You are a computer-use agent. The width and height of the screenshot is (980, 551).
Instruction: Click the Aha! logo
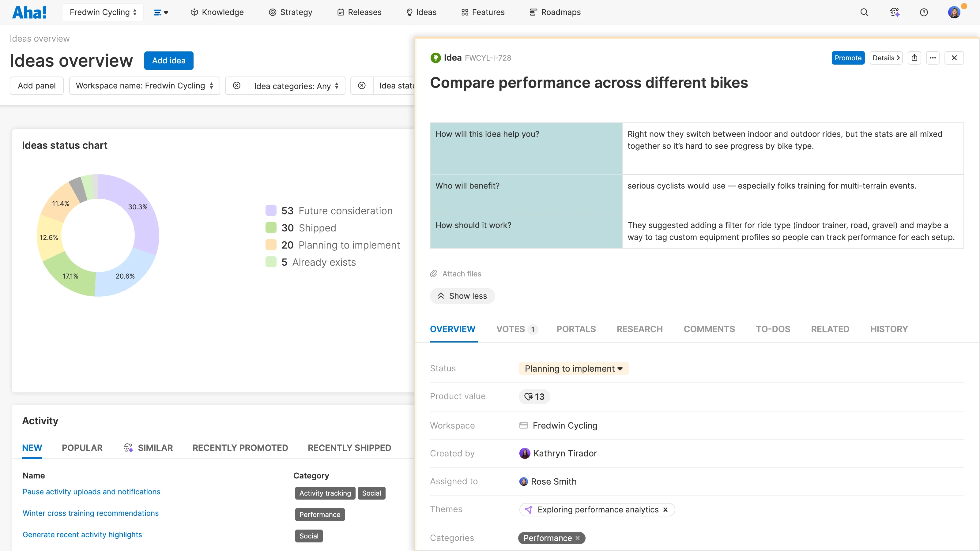click(x=30, y=12)
